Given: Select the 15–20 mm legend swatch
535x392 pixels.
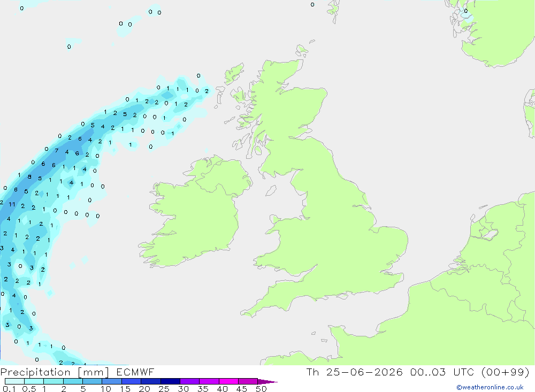Looking at the screenshot, I should 131,381.
